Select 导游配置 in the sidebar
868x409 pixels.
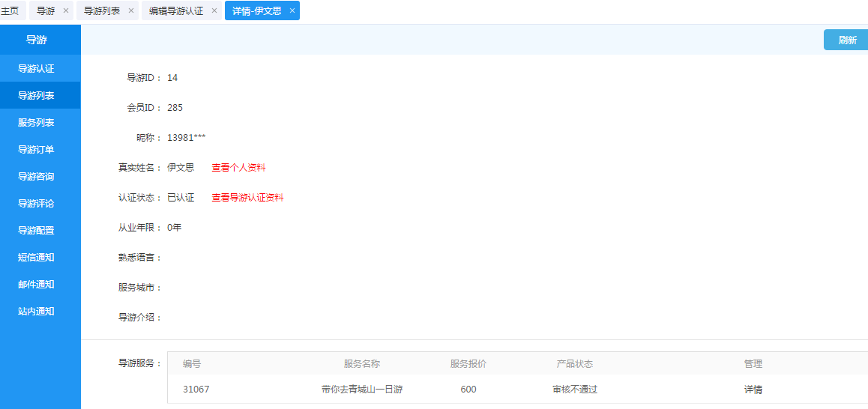tap(36, 231)
